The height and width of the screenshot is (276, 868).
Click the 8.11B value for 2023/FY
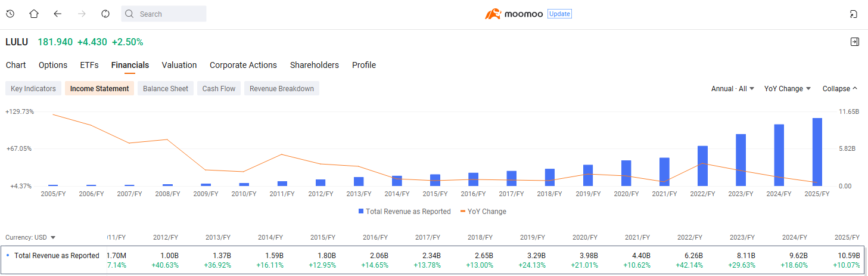745,256
